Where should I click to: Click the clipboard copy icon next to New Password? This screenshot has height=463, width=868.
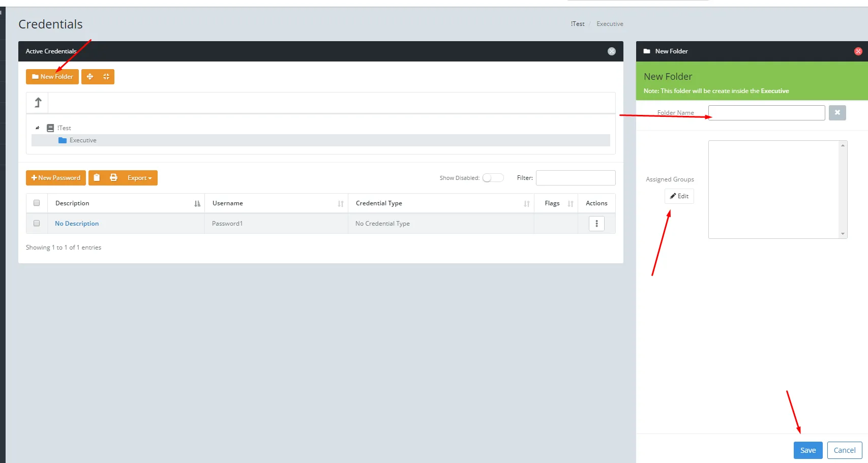(x=97, y=178)
